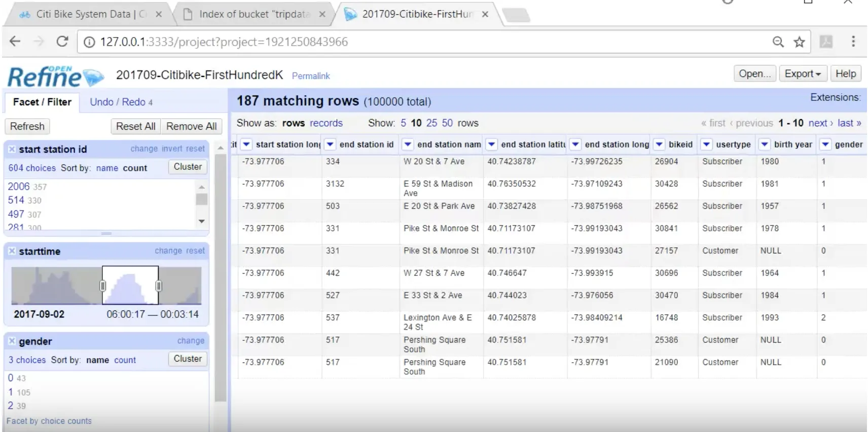Click Reset All facets

[x=135, y=126]
